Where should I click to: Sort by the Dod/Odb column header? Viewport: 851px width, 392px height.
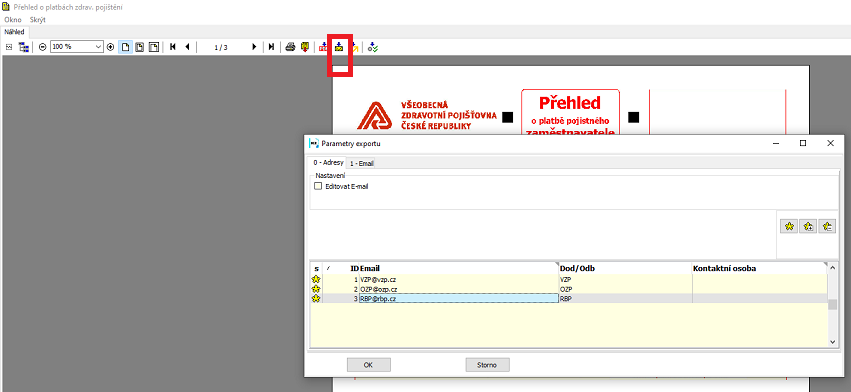click(625, 268)
